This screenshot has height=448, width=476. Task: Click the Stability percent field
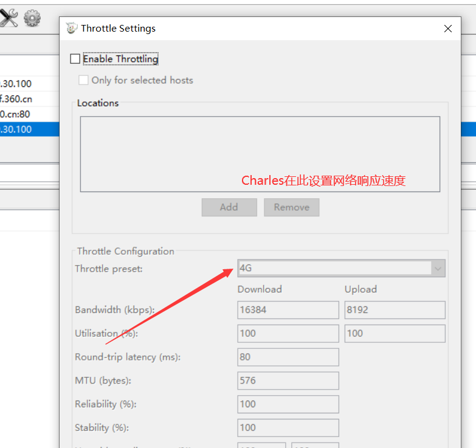[x=288, y=428]
